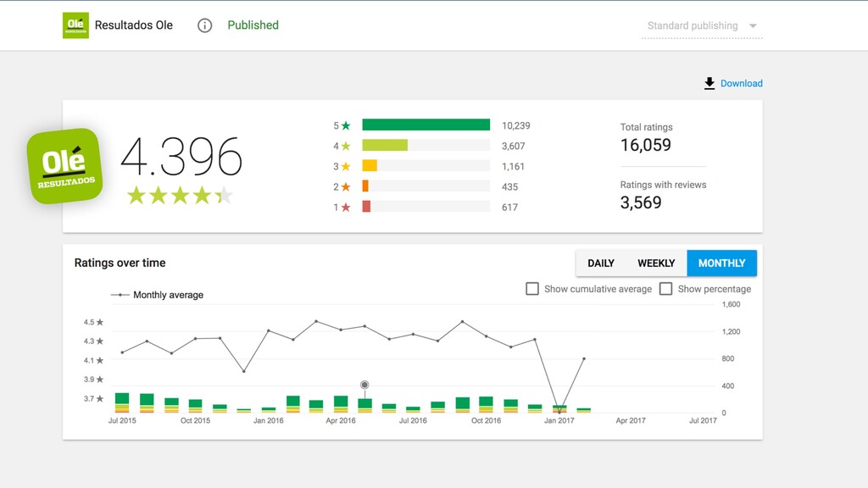Click the large Olé Resultados app icon

[64, 166]
